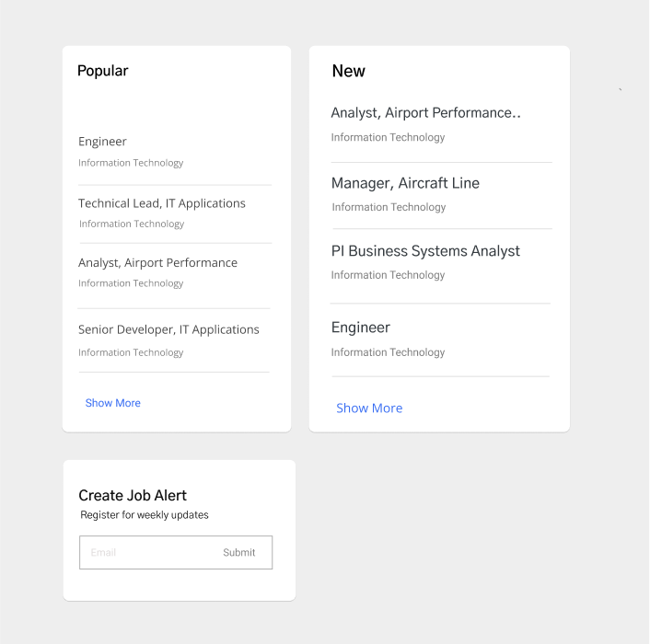The height and width of the screenshot is (644, 650).
Task: Select PI Business Systems Analyst listing
Action: pyautogui.click(x=425, y=251)
